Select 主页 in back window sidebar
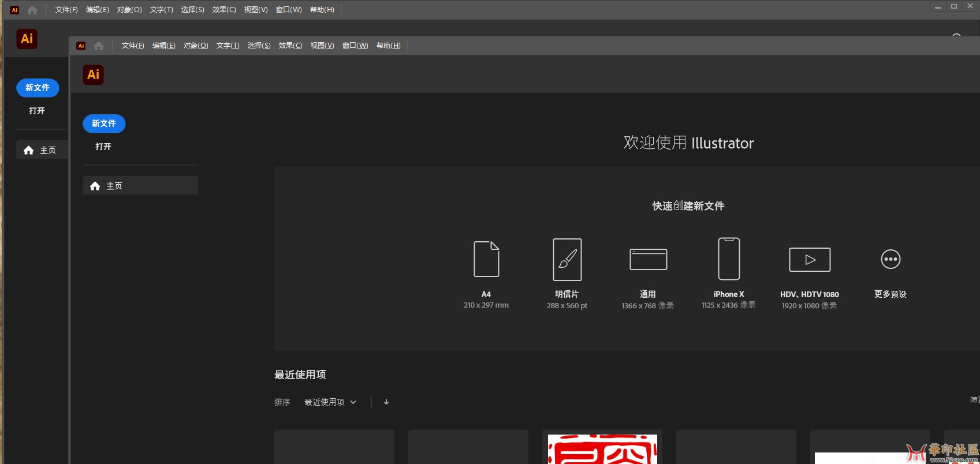980x464 pixels. pos(42,150)
